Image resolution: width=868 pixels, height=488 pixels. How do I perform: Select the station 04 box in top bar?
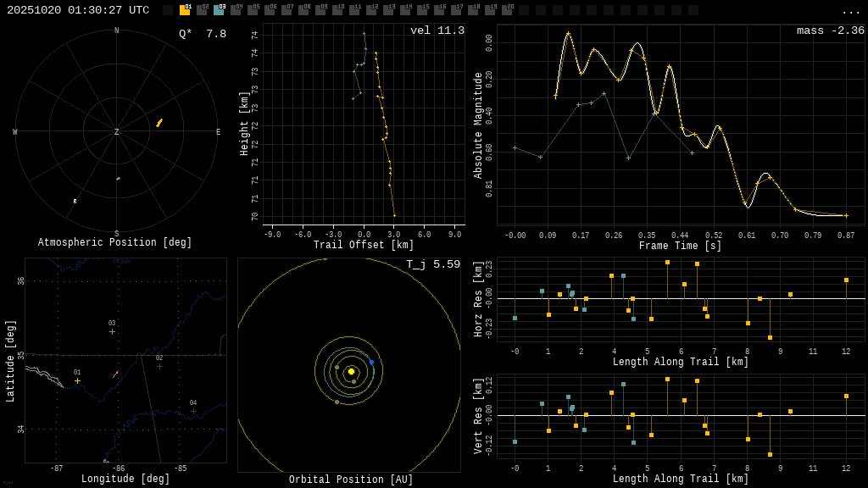(236, 10)
